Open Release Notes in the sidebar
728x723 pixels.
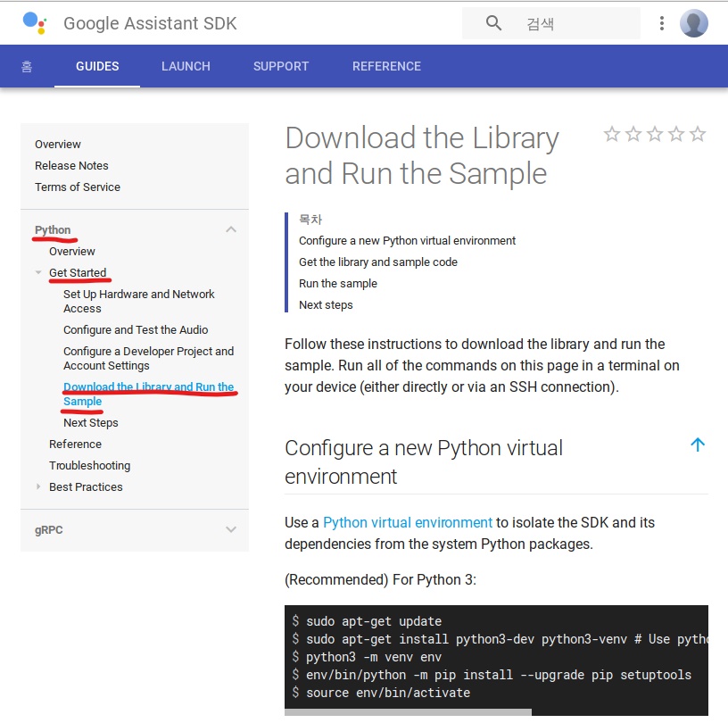(x=71, y=165)
